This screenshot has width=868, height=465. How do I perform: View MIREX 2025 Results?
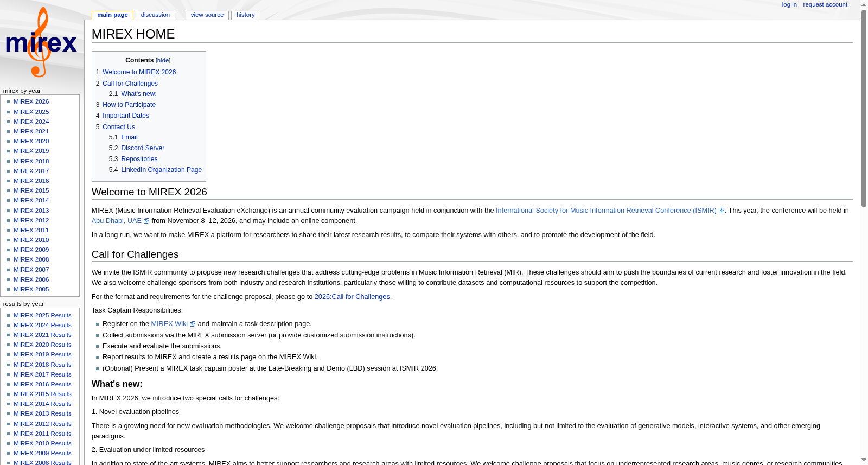[x=42, y=315]
